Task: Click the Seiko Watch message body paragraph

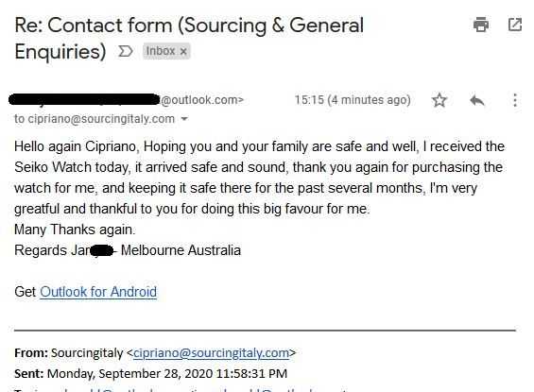Action: [260, 178]
